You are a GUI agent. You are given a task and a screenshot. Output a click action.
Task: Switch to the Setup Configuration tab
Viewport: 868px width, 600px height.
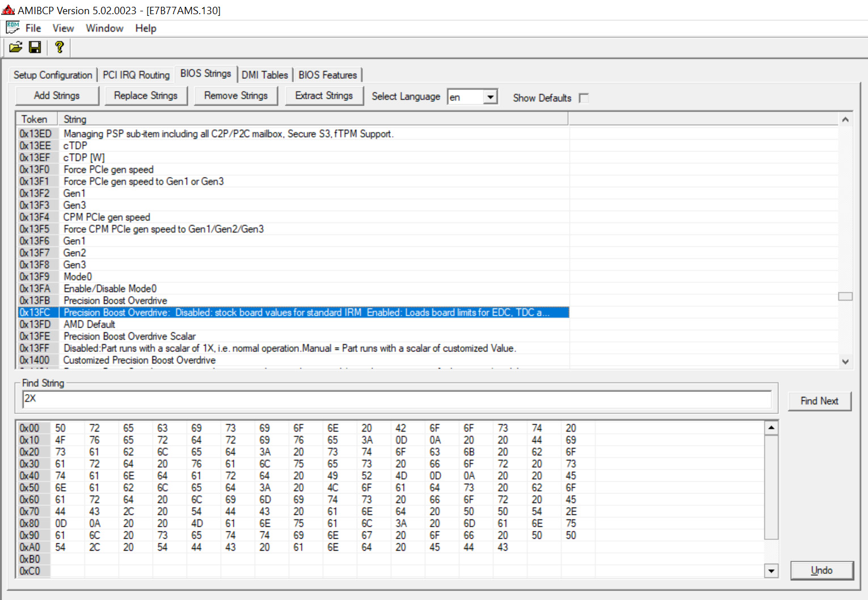tap(53, 75)
